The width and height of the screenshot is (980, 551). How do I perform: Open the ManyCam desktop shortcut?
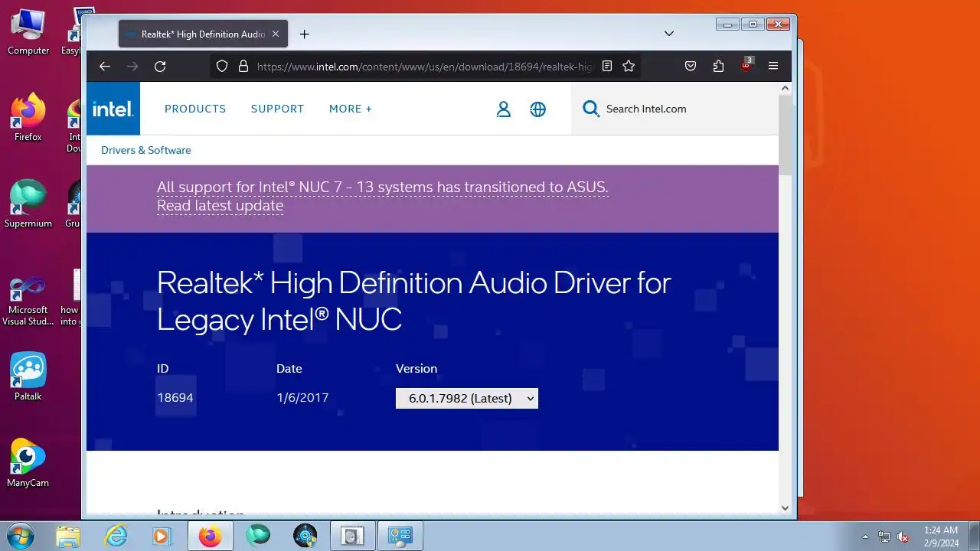coord(28,463)
